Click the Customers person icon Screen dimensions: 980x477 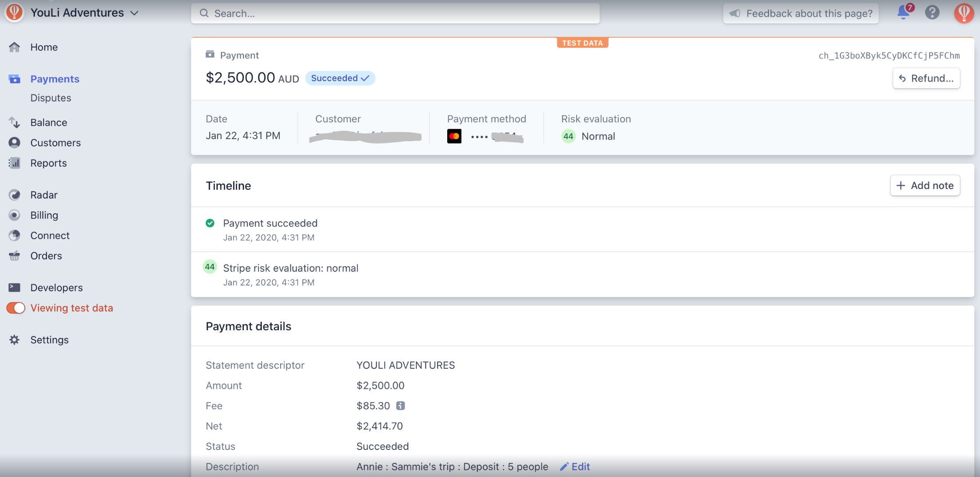(14, 143)
